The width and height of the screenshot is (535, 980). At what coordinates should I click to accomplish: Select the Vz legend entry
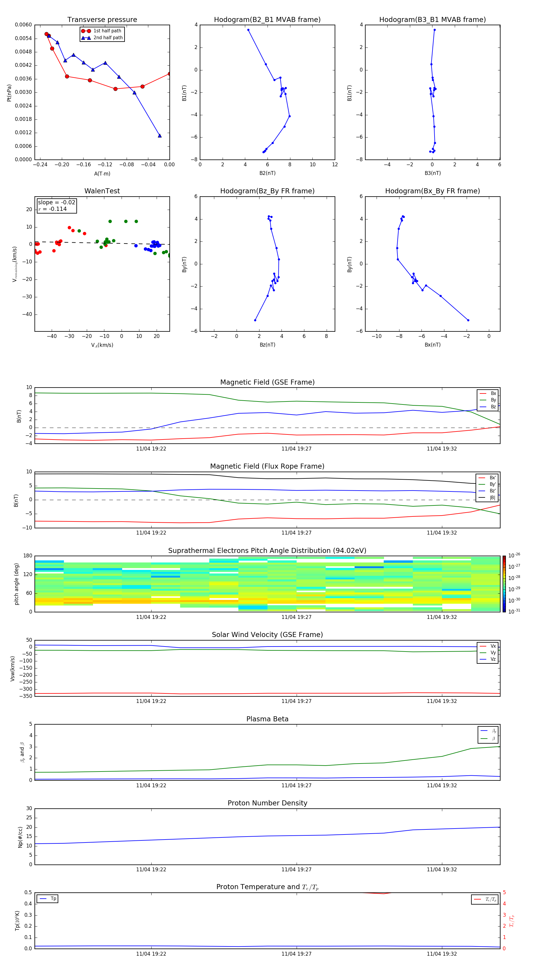tap(488, 659)
